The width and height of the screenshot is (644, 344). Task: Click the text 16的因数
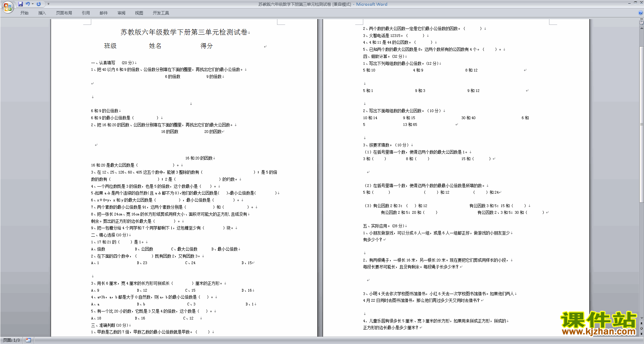tap(170, 132)
